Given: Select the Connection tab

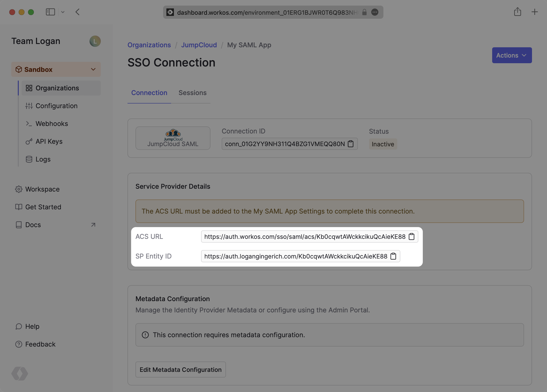Looking at the screenshot, I should pos(149,93).
